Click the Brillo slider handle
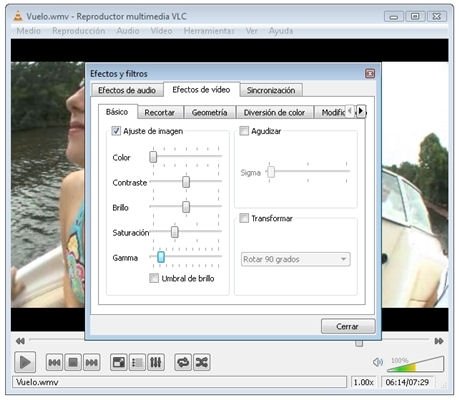 pos(186,207)
